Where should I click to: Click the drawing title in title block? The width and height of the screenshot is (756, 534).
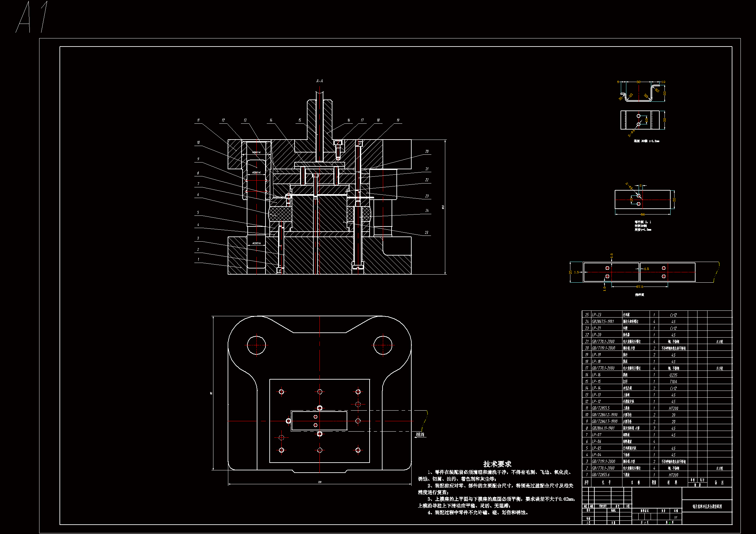(707, 506)
